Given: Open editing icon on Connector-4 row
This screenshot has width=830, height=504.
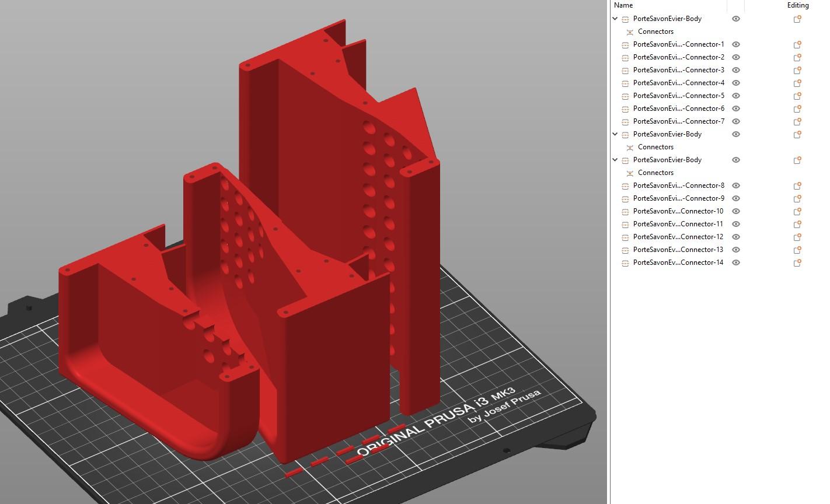Looking at the screenshot, I should 797,83.
